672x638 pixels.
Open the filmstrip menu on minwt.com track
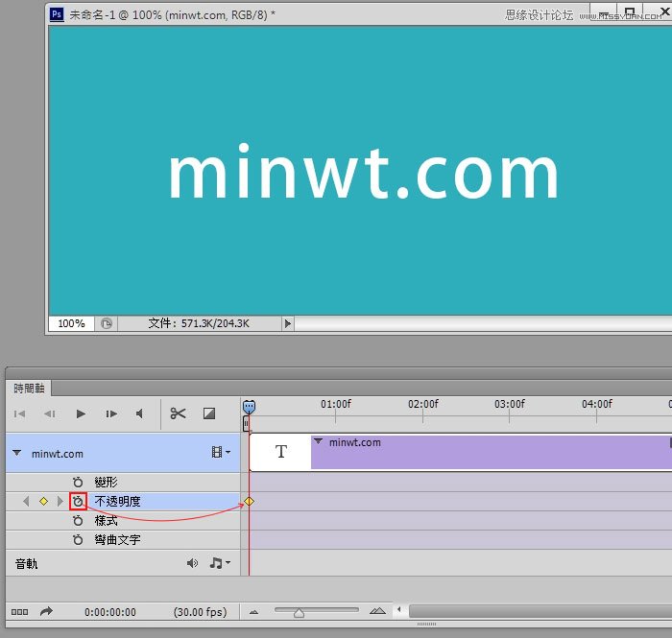(221, 452)
